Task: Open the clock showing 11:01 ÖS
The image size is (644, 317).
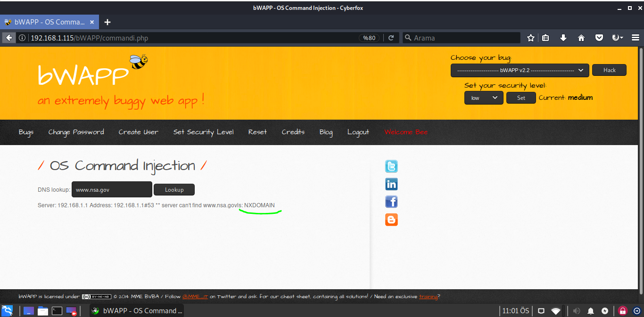Action: pos(515,311)
